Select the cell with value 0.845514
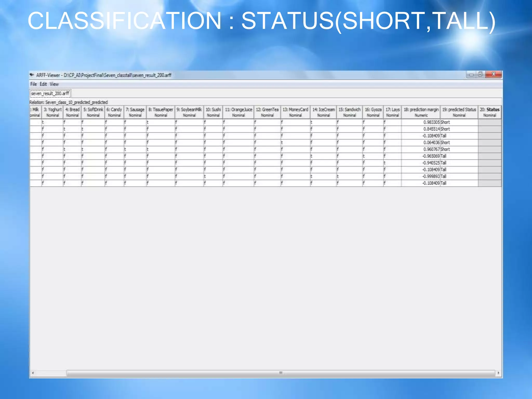Viewport: 532px width, 399px height. (421, 129)
